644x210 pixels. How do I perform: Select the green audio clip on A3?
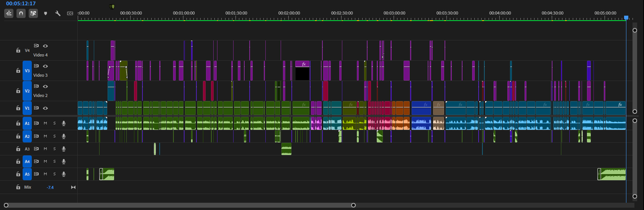[287, 149]
